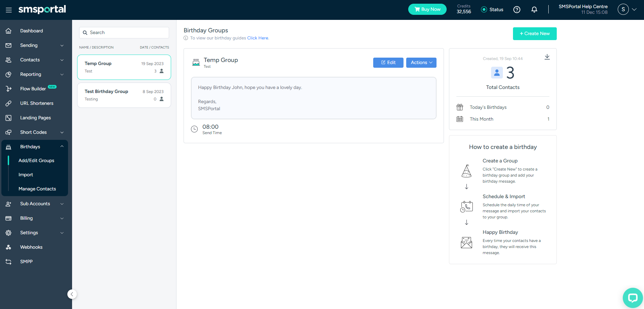This screenshot has width=644, height=309.
Task: Expand the Billing menu chevron
Action: 62,218
